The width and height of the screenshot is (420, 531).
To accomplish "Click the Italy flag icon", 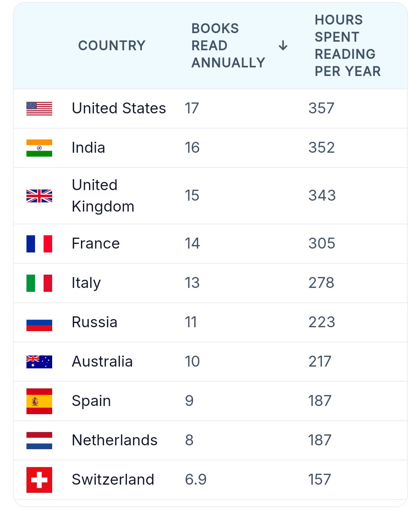I will 39,283.
